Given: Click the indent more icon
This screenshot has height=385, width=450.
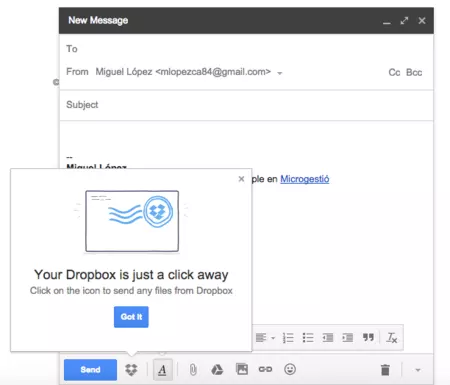Looking at the screenshot, I should [348, 338].
